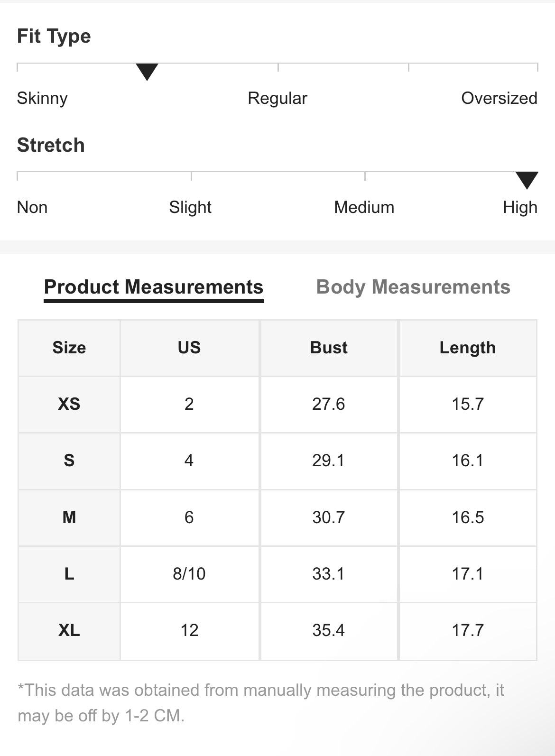
Task: Click the Stretch High triangle marker
Action: click(527, 180)
